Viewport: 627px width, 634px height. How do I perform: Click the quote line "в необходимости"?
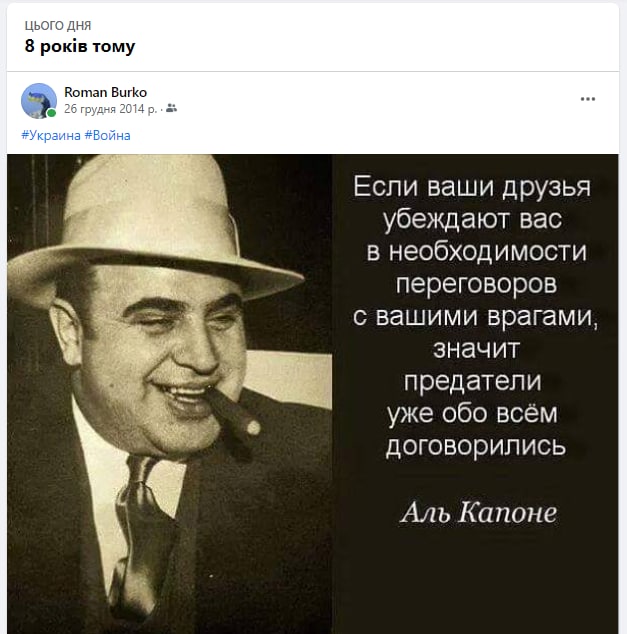[x=477, y=251]
